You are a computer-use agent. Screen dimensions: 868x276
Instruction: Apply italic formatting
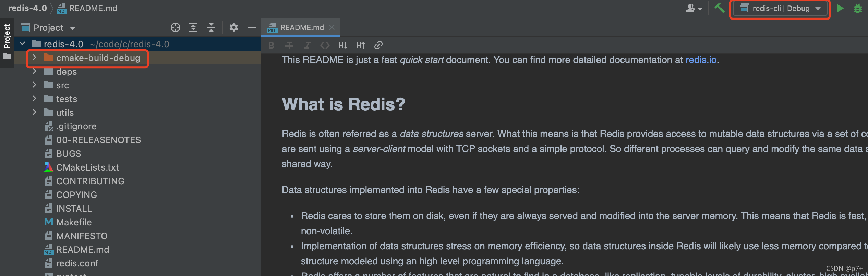tap(307, 45)
